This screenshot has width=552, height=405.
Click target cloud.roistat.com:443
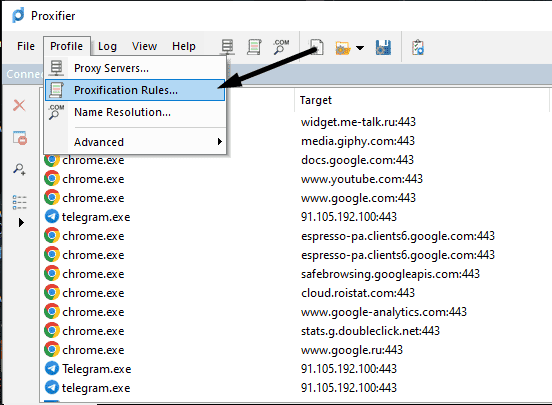tap(358, 293)
